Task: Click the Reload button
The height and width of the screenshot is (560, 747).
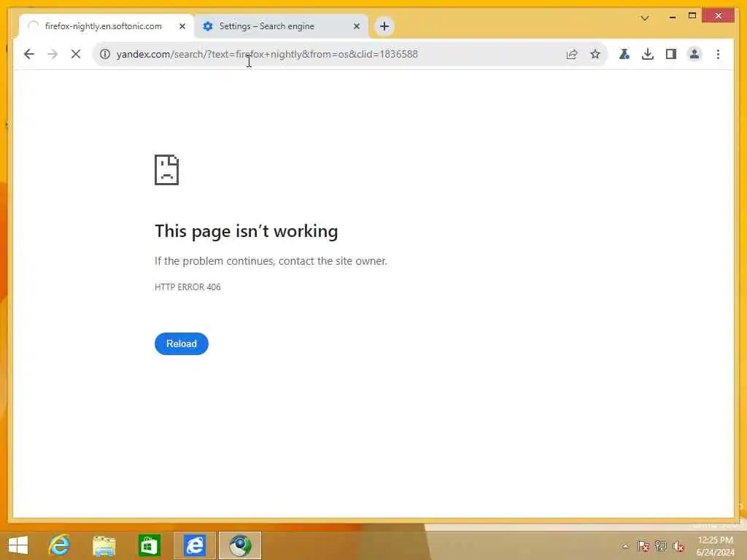Action: point(182,344)
